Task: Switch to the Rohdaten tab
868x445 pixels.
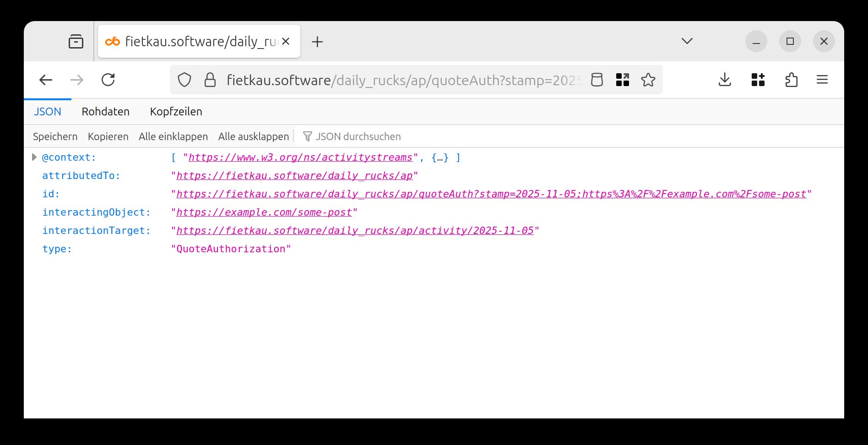Action: 105,111
